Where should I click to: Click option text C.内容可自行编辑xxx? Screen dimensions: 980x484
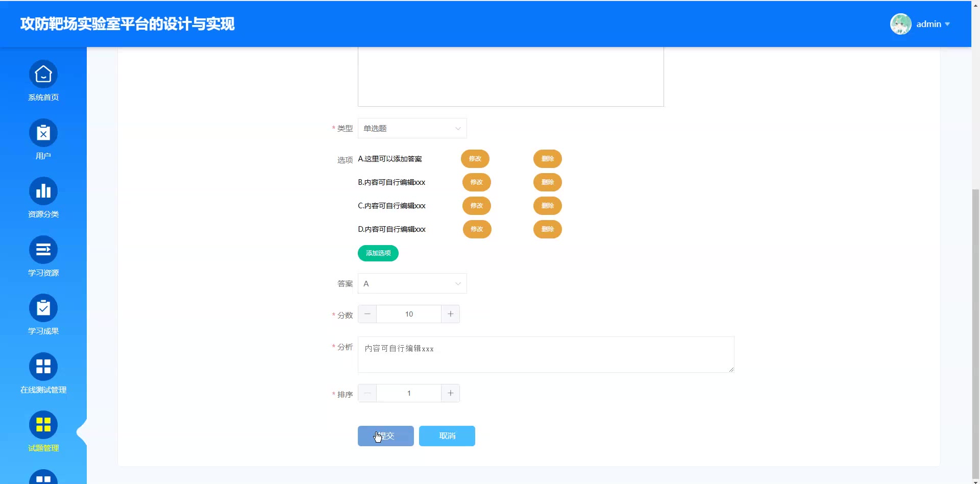tap(391, 206)
